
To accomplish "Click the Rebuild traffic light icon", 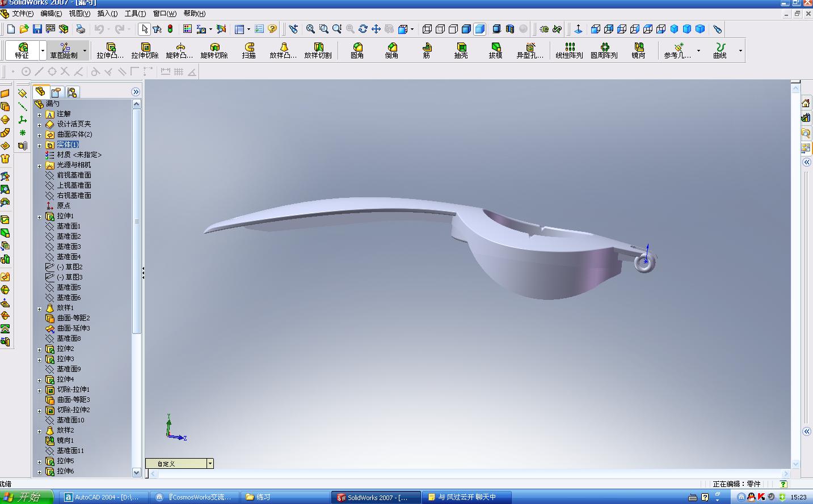I will click(x=170, y=29).
